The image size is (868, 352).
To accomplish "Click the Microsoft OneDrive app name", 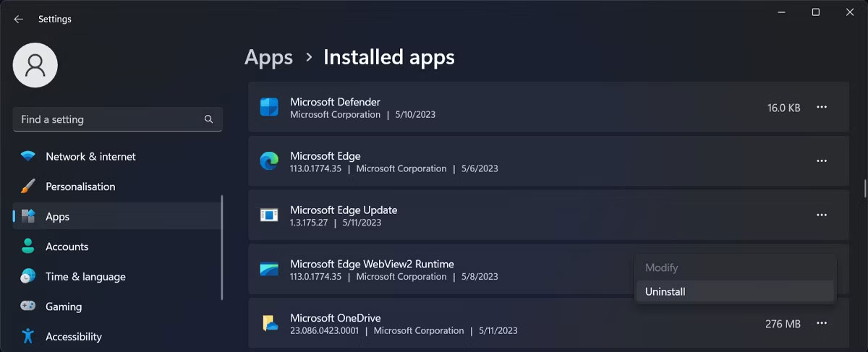I will tap(335, 318).
